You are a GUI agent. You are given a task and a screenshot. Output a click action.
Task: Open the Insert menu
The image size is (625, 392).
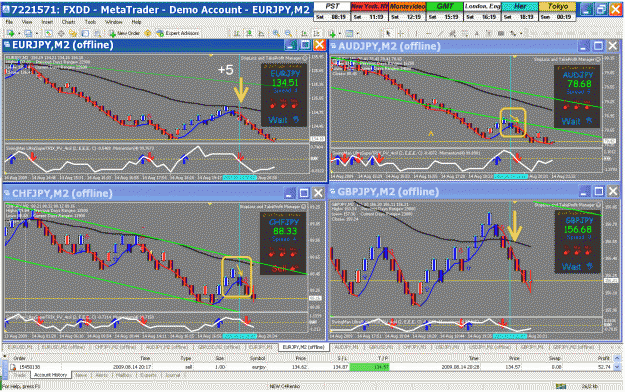(x=47, y=22)
